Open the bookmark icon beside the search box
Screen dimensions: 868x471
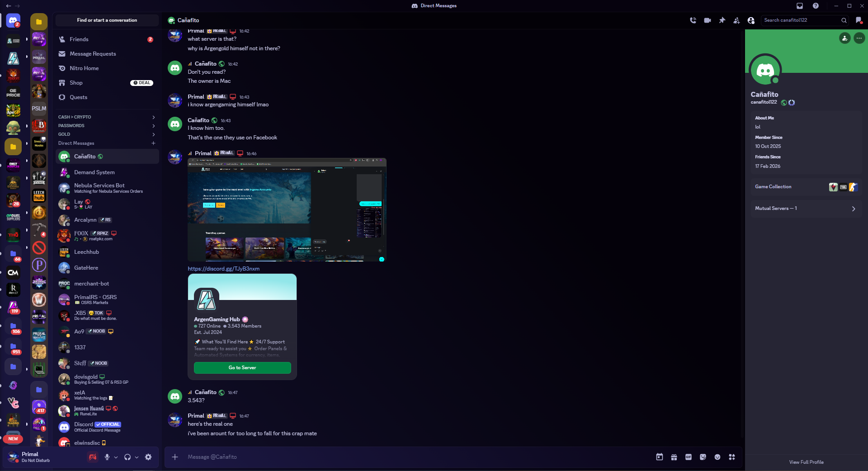pyautogui.click(x=859, y=20)
